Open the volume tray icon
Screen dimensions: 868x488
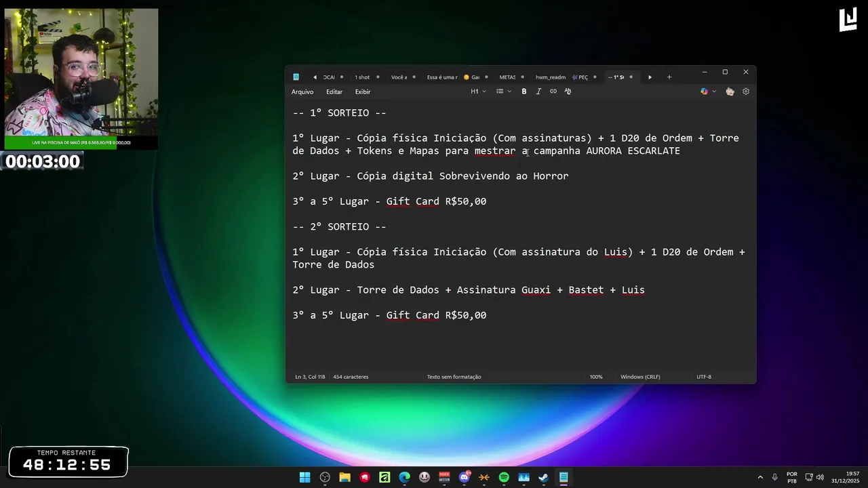click(x=820, y=477)
